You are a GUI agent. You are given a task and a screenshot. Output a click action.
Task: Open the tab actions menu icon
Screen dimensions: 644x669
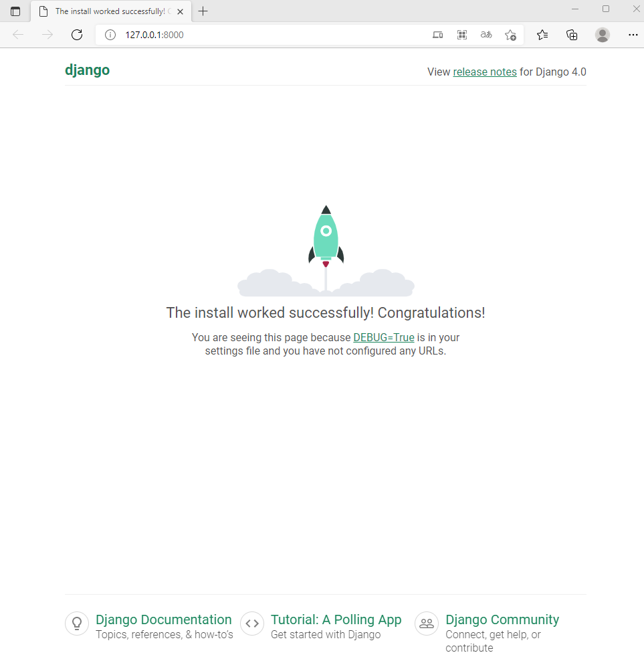(15, 11)
